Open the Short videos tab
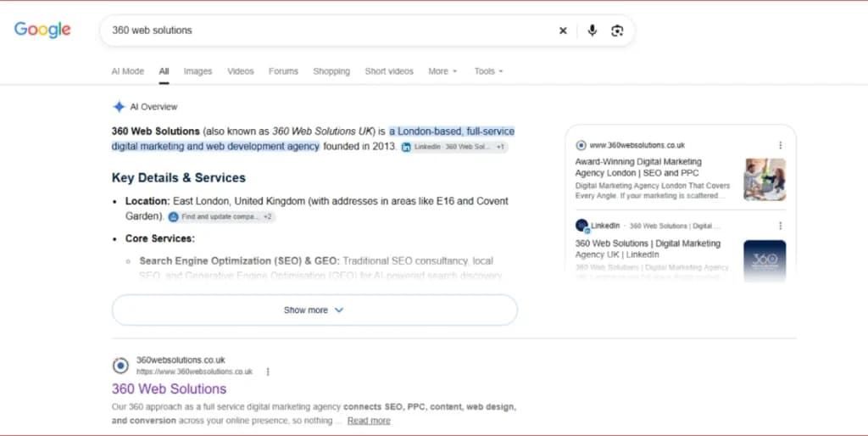This screenshot has width=868, height=436. [x=389, y=71]
